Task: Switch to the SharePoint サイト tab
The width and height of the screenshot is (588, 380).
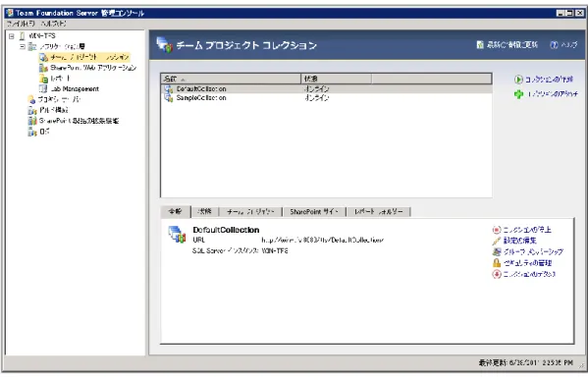Action: [x=314, y=212]
